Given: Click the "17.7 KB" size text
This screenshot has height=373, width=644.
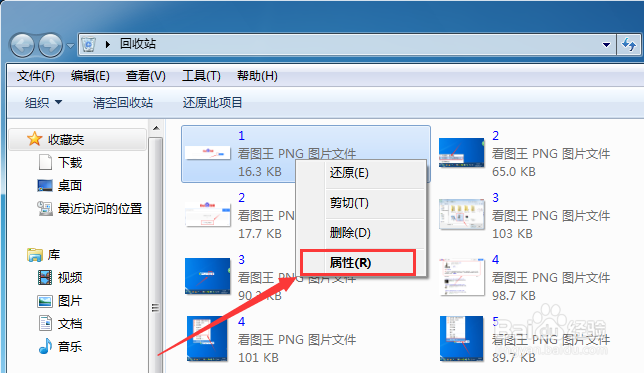Looking at the screenshot, I should click(x=260, y=234).
